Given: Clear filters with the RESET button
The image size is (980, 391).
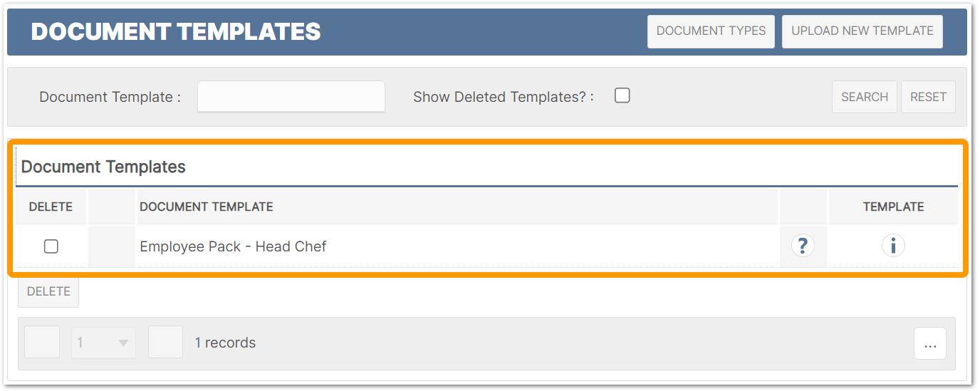Looking at the screenshot, I should 928,97.
